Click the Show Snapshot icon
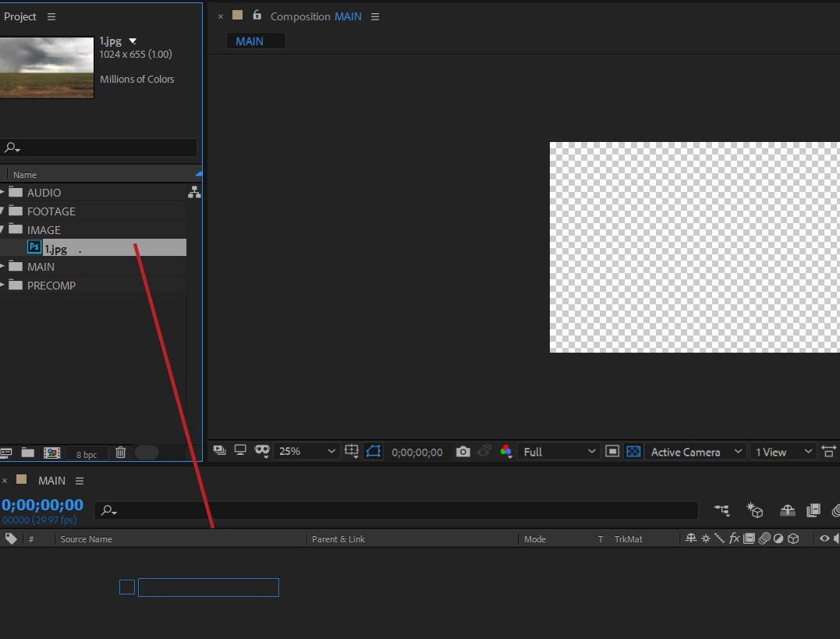The image size is (840, 639). coord(484,452)
